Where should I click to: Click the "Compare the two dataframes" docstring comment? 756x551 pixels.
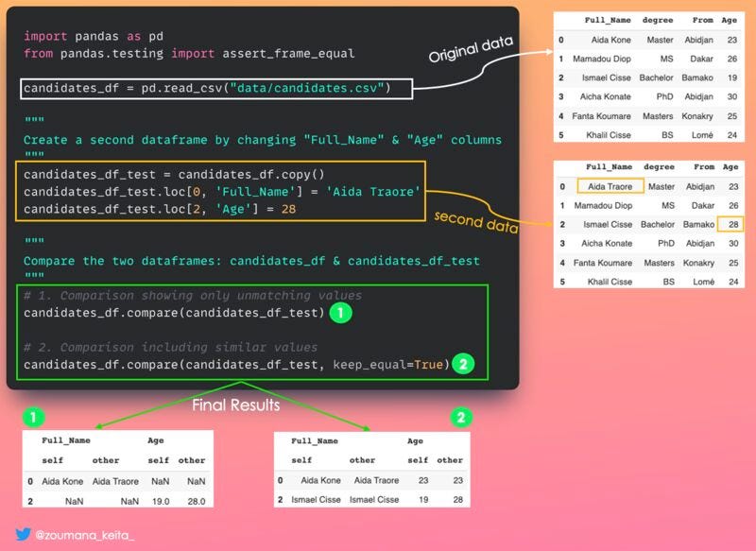(251, 261)
